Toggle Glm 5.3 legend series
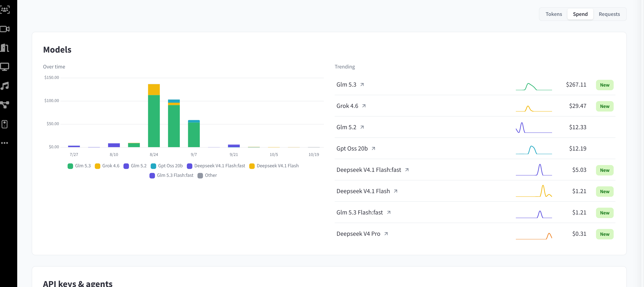 79,166
